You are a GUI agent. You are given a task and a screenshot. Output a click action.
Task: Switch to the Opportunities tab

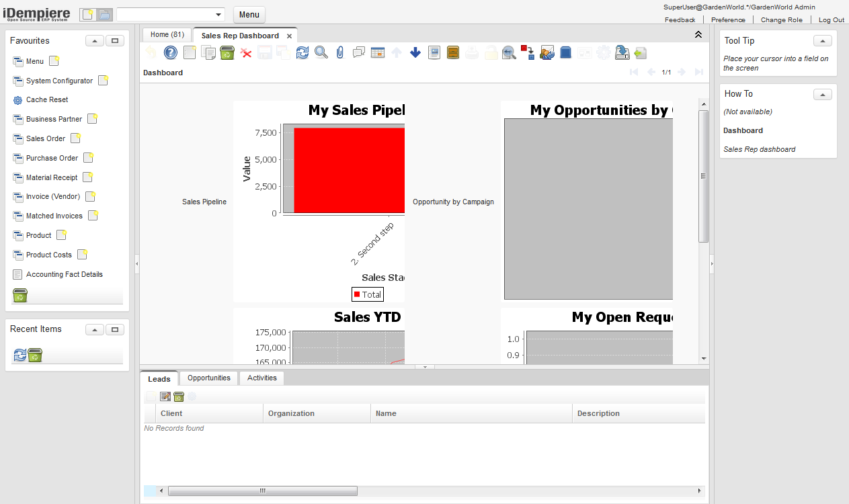(209, 378)
